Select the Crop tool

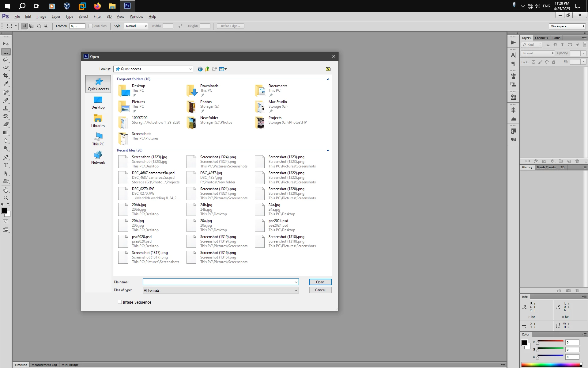[6, 75]
